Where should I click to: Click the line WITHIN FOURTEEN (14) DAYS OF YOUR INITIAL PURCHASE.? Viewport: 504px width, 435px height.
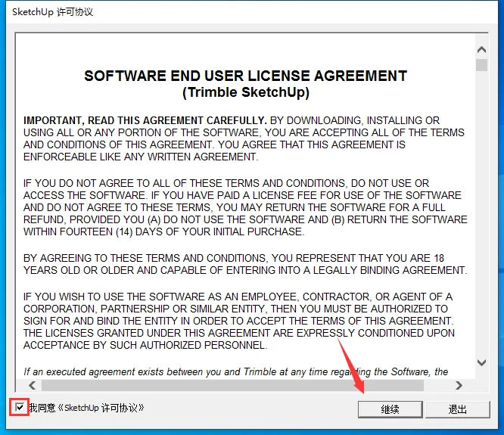[164, 231]
